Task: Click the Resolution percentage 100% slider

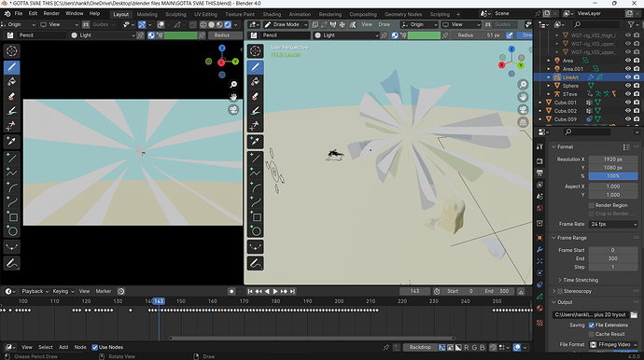Action: [613, 176]
